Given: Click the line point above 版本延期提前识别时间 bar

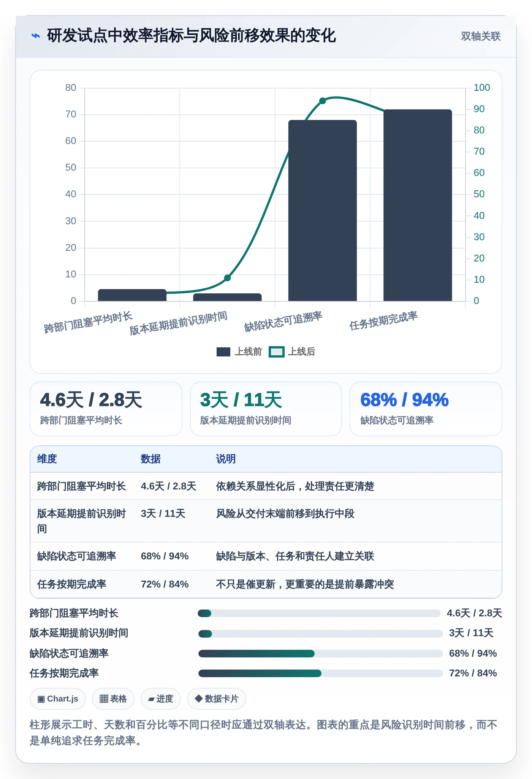Looking at the screenshot, I should [227, 278].
